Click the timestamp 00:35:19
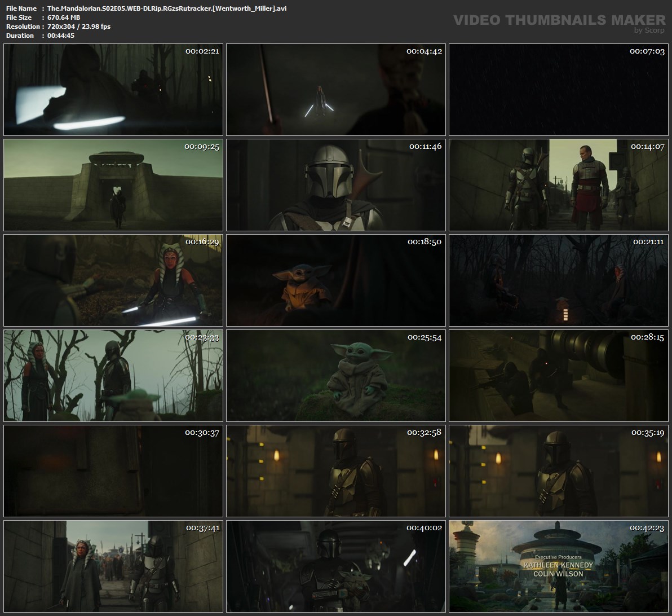The image size is (672, 616). [648, 433]
